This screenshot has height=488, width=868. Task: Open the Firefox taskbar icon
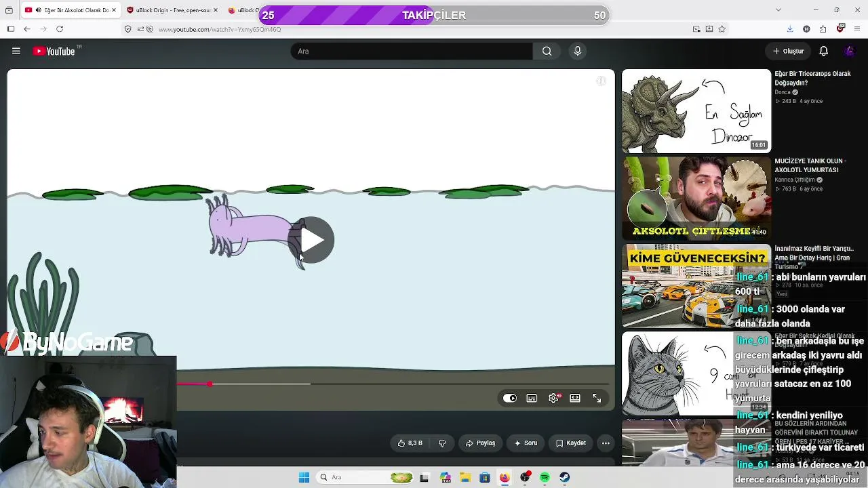[505, 477]
